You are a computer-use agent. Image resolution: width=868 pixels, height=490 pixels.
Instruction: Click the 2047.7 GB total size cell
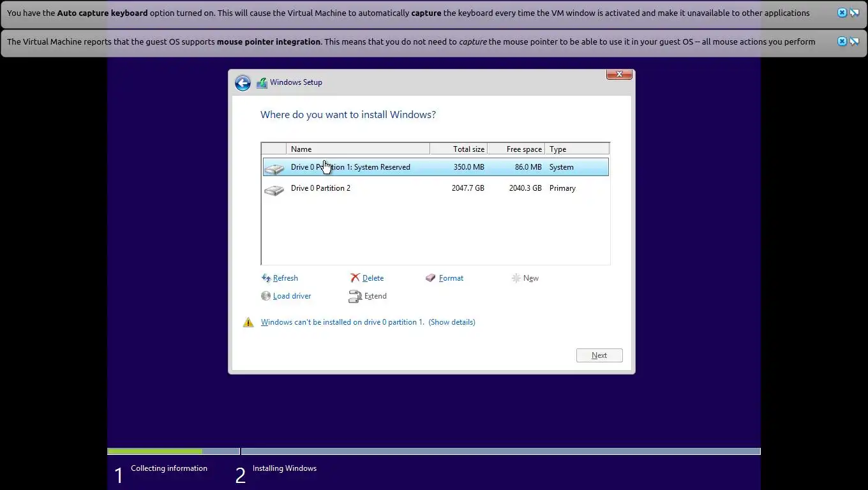[468, 188]
